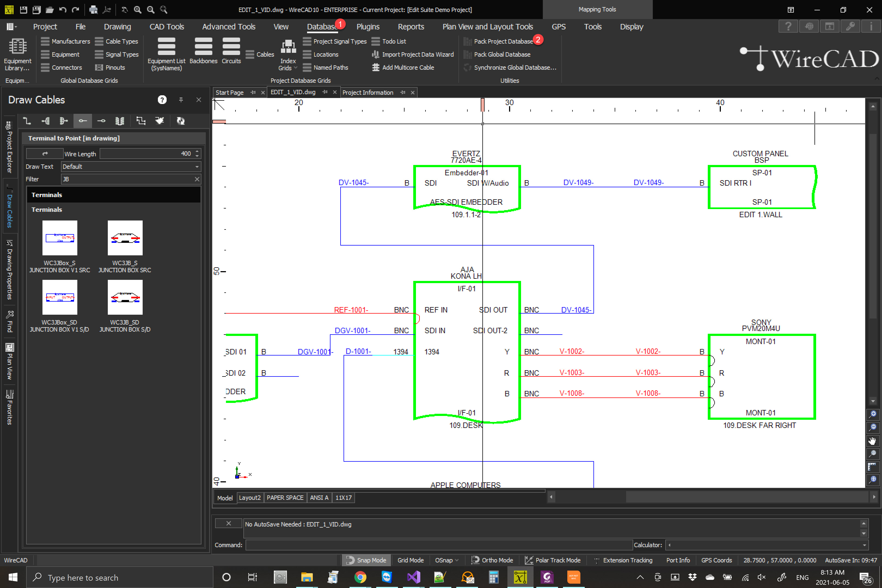Select the WC3JB_S junction box SRC thumbnail
The width and height of the screenshot is (882, 588).
click(x=125, y=238)
